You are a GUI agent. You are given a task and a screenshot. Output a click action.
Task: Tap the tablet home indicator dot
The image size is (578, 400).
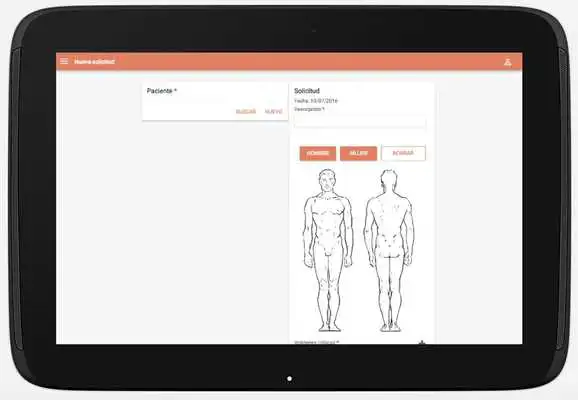pos(289,379)
